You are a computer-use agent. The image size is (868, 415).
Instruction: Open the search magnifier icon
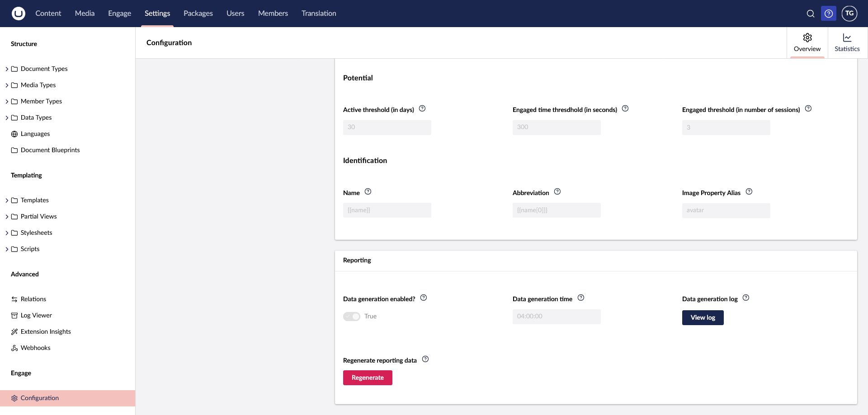click(x=811, y=14)
